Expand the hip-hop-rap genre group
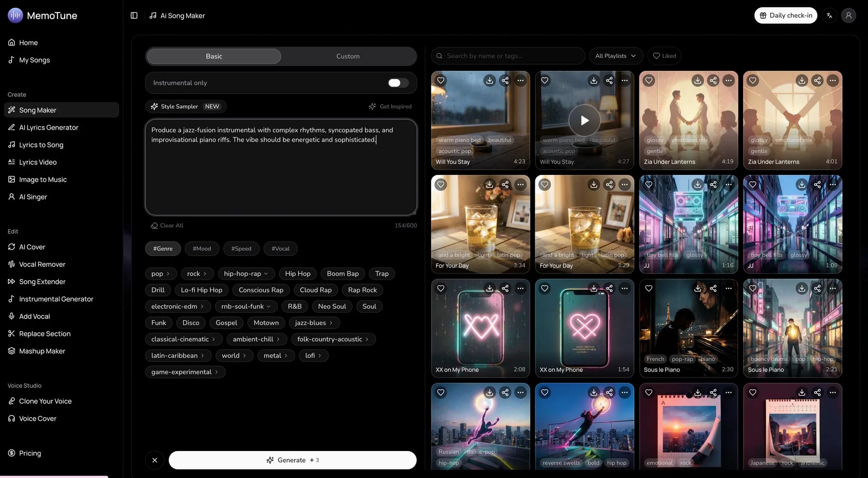Screen dimensions: 868x478 (246, 274)
